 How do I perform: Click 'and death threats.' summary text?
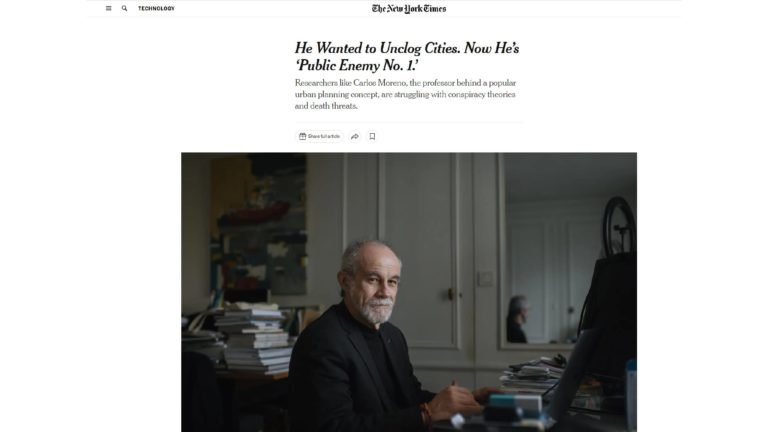coord(326,106)
